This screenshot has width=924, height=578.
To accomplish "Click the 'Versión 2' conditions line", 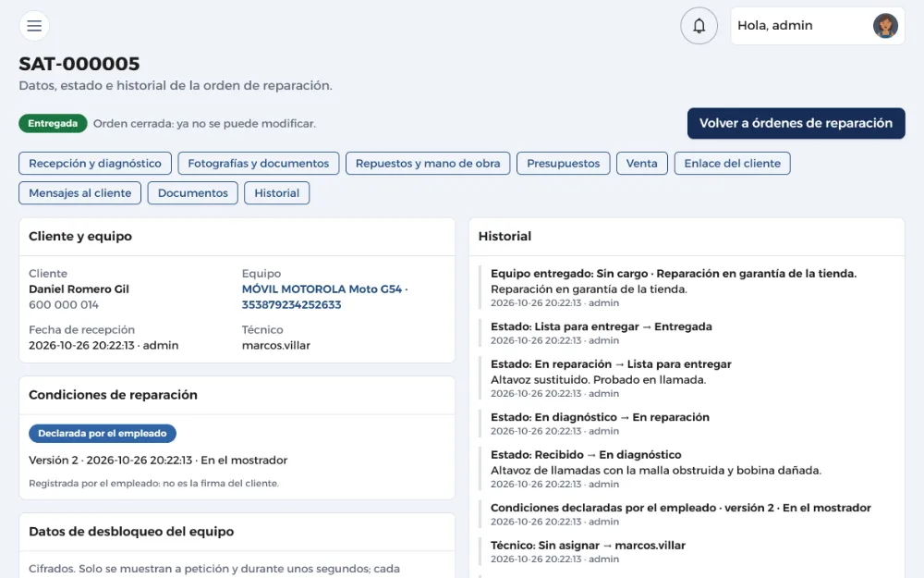I will (158, 460).
